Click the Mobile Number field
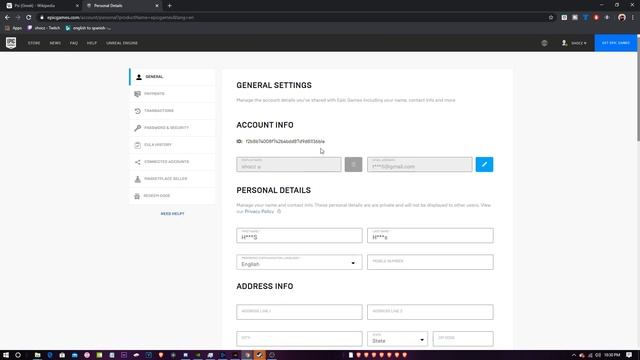 click(x=430, y=262)
